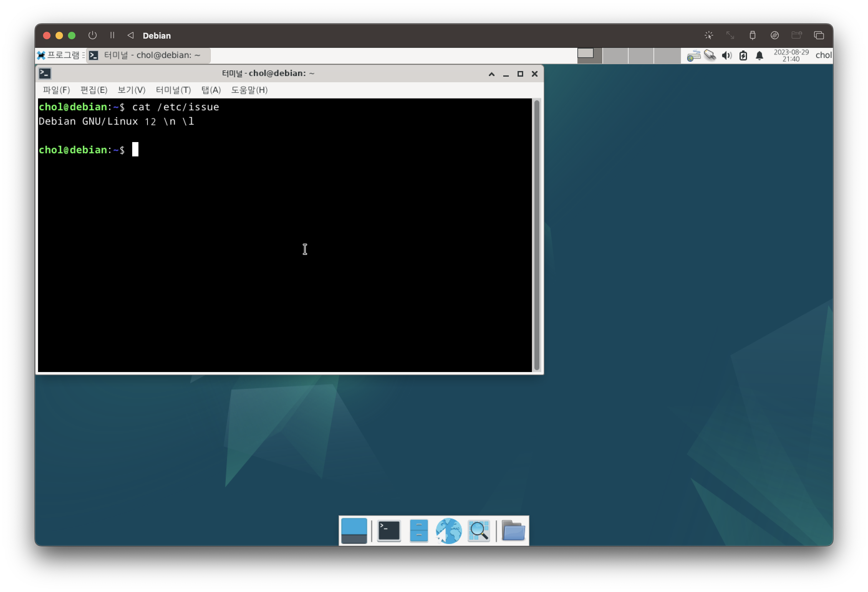Click the 'cat /etc/issue' command text

point(176,107)
